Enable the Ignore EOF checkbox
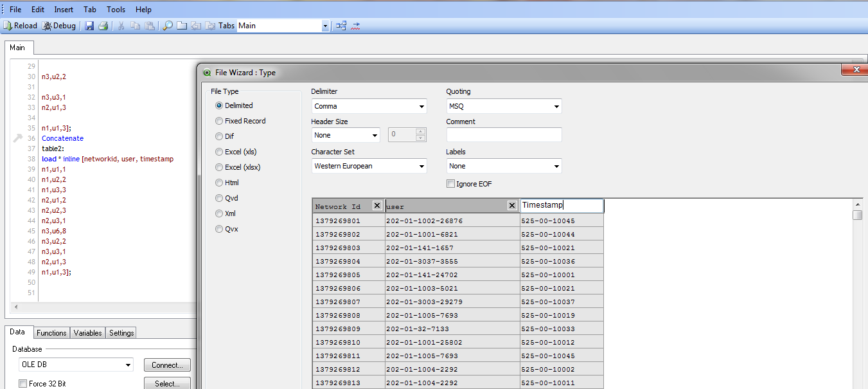868x389 pixels. [x=450, y=184]
